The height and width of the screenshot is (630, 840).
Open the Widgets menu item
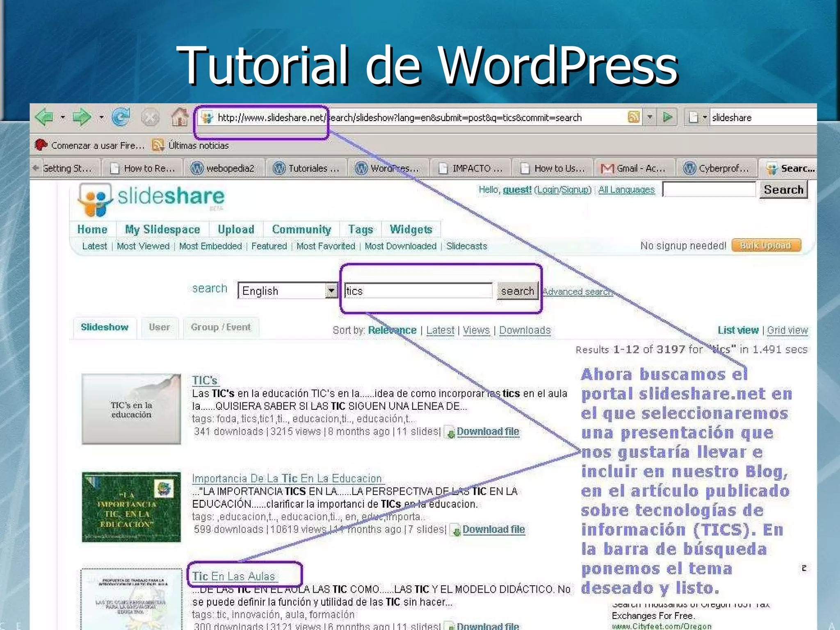point(411,229)
